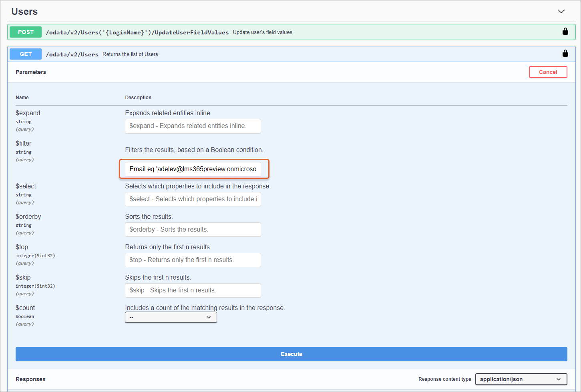Collapse the Users section chevron
581x392 pixels.
point(561,12)
